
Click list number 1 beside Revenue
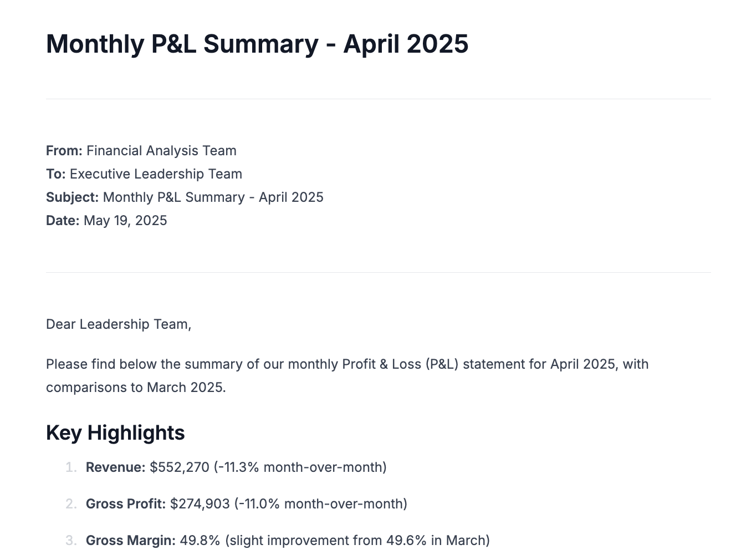70,467
